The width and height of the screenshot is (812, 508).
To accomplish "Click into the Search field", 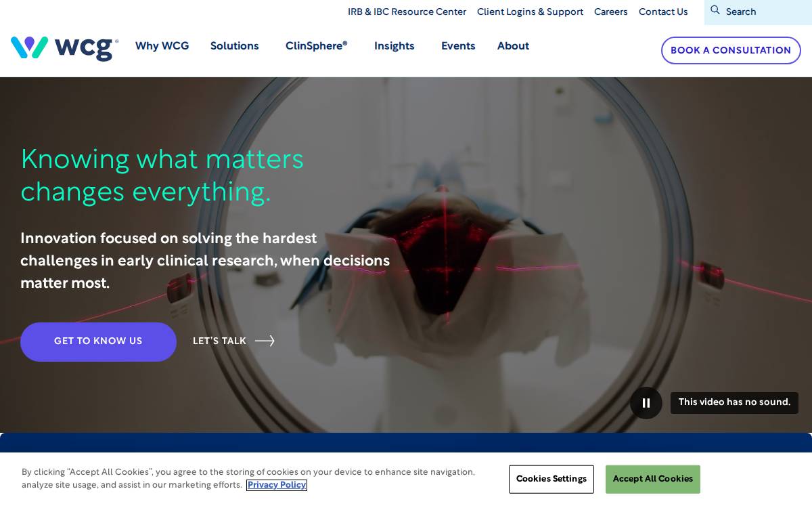I will 758,12.
